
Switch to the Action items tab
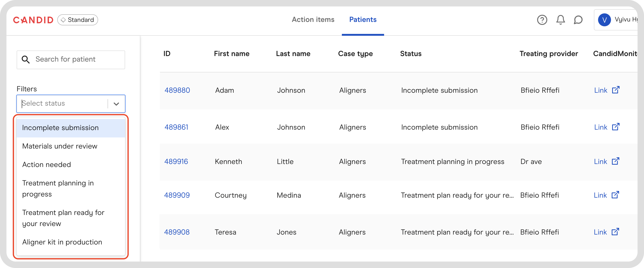click(x=313, y=19)
